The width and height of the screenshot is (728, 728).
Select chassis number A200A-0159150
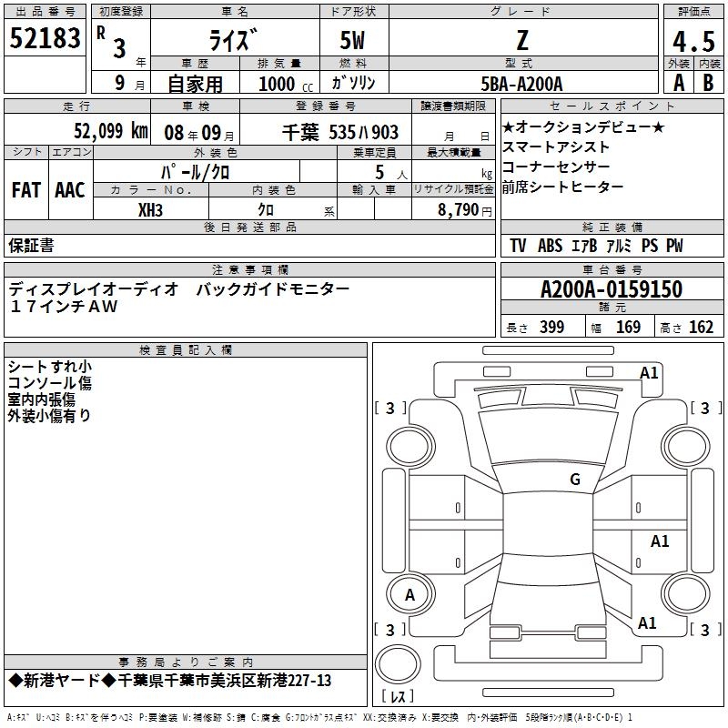(612, 289)
